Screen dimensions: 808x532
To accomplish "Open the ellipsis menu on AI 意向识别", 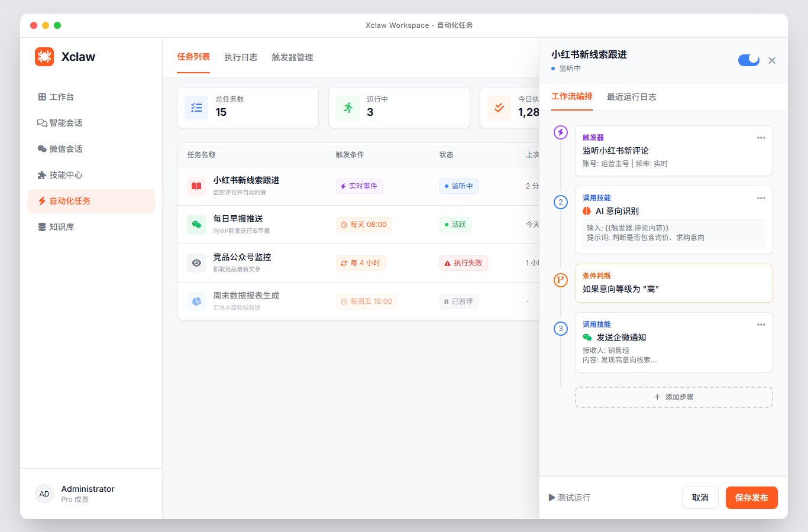I will click(761, 199).
